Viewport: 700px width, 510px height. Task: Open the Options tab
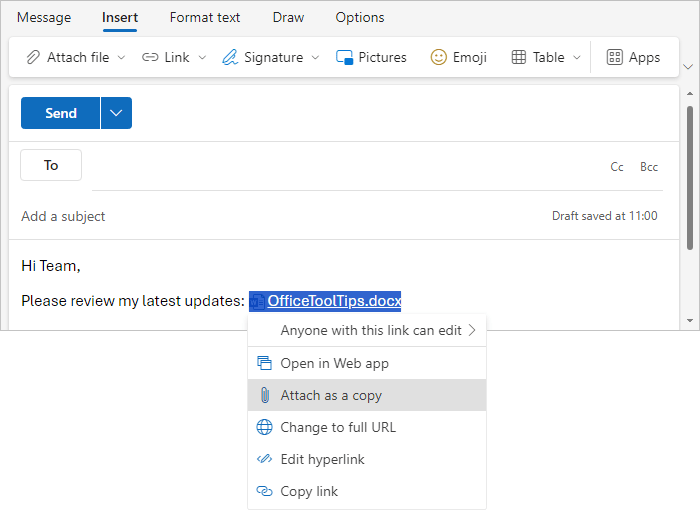(x=360, y=17)
